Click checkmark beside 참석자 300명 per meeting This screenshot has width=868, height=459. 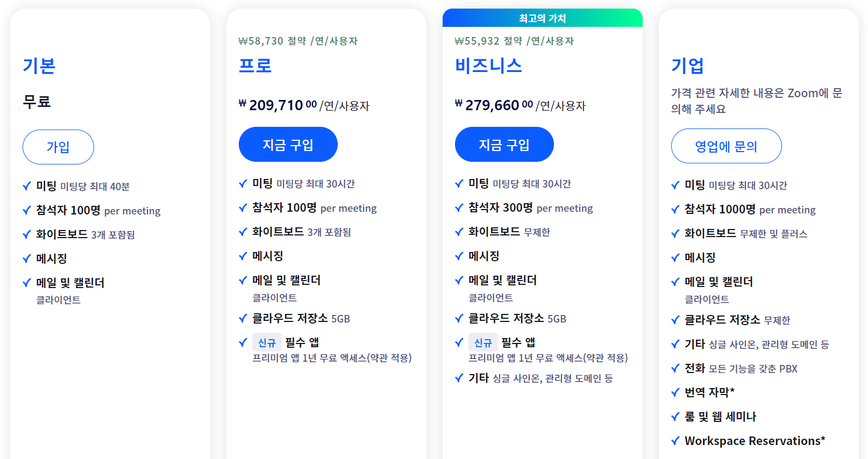point(459,207)
